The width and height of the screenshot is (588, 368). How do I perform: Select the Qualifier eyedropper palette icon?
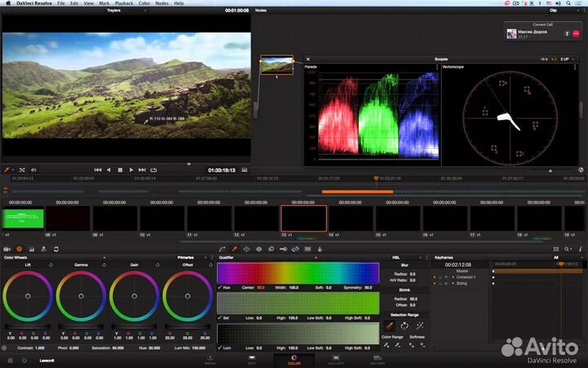(234, 249)
